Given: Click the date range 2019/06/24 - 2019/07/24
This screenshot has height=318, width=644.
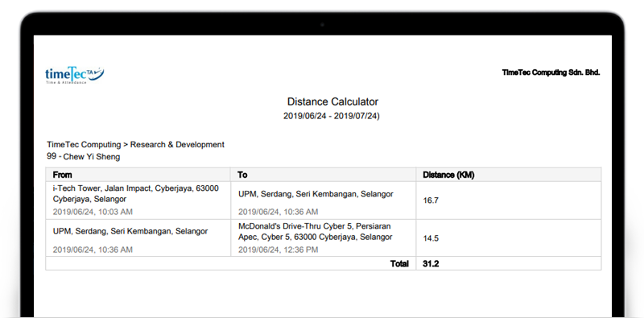Looking at the screenshot, I should pos(332,116).
